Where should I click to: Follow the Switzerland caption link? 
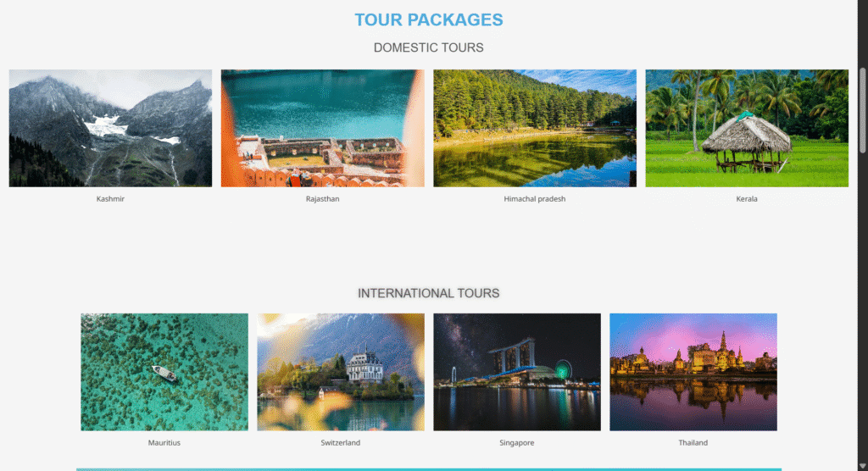[x=341, y=443]
